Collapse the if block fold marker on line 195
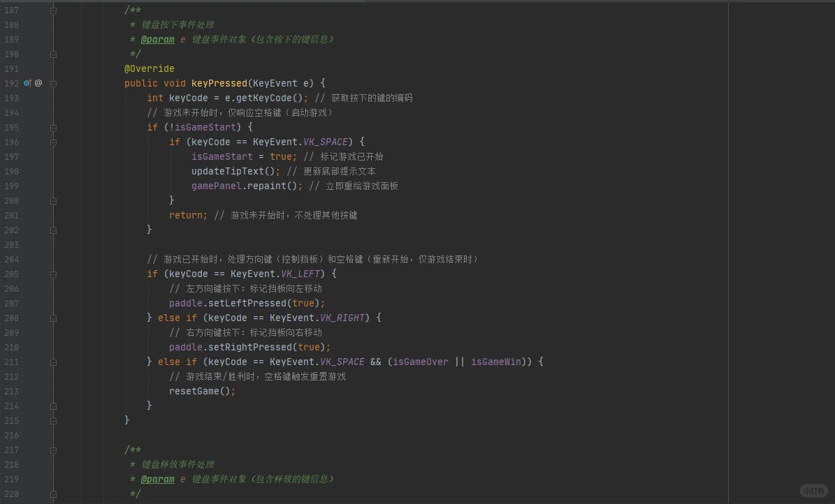 [x=52, y=127]
